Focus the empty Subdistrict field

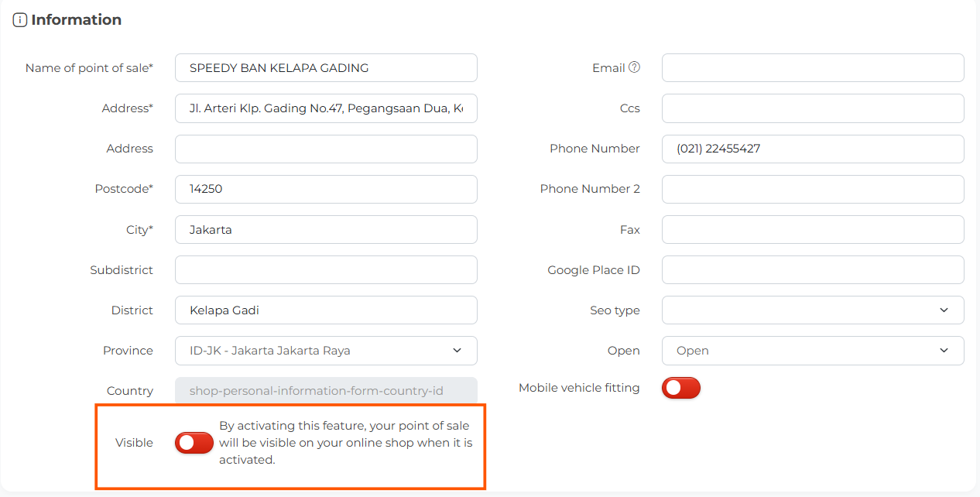click(326, 270)
